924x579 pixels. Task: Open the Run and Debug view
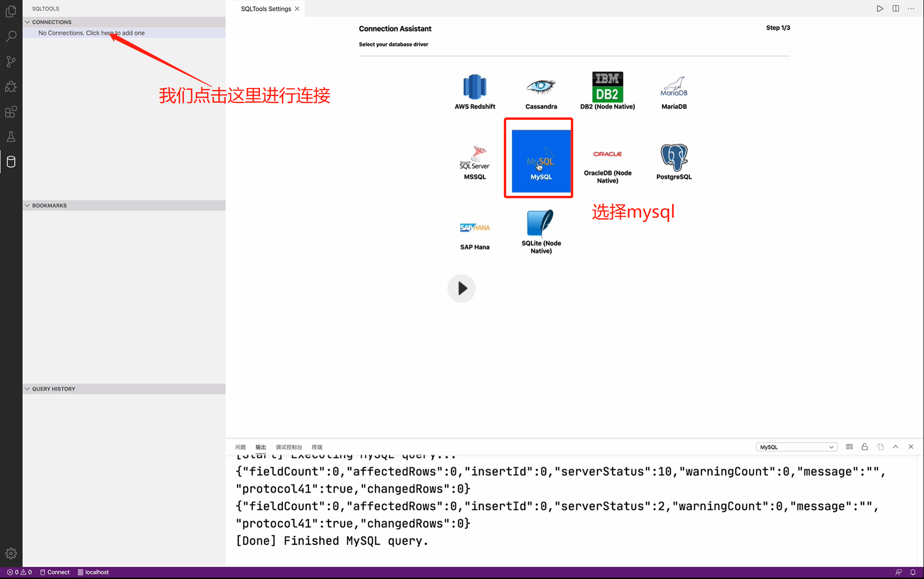[x=11, y=87]
